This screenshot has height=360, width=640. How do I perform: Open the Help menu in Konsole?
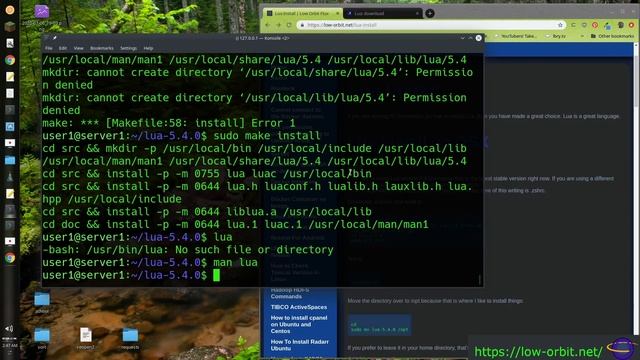(x=148, y=48)
